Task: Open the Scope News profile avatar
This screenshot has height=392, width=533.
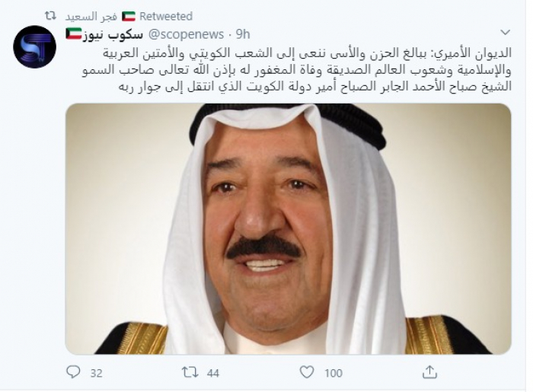Action: [35, 47]
